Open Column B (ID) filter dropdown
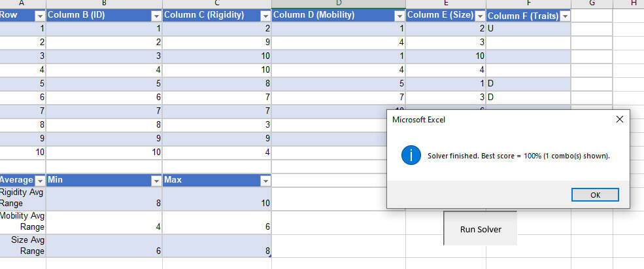This screenshot has width=644, height=269. coord(156,16)
